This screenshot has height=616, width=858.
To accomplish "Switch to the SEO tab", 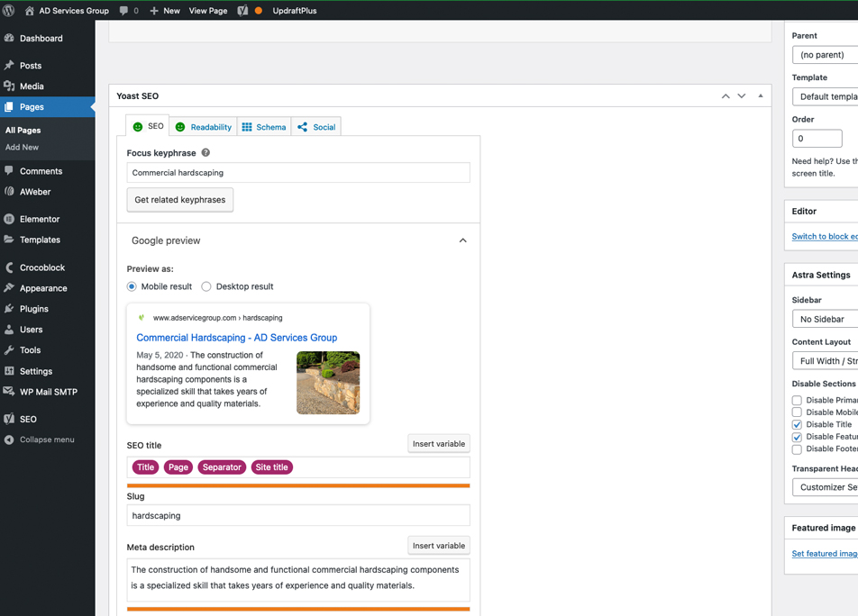I will point(148,126).
